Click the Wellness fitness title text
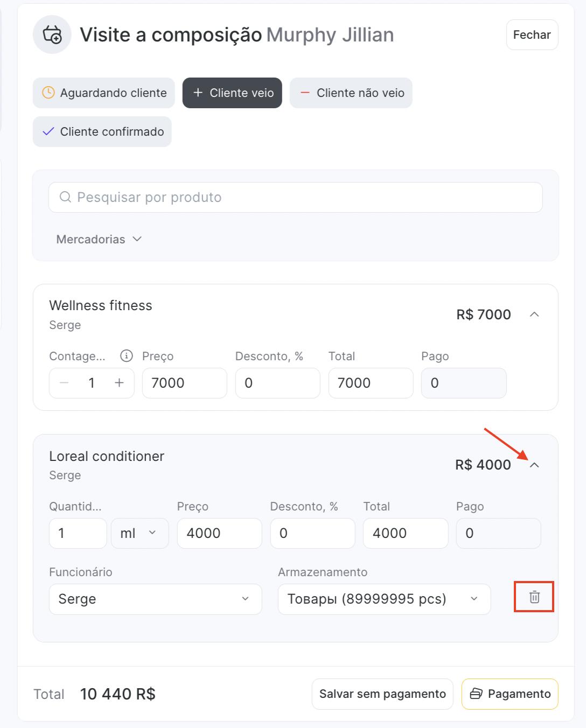This screenshot has height=728, width=586. click(101, 305)
